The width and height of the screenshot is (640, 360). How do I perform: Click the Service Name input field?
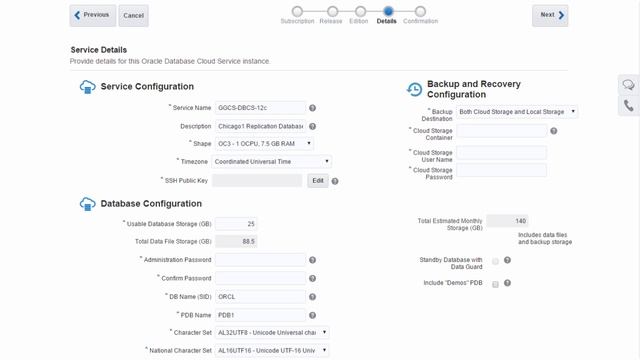[260, 108]
